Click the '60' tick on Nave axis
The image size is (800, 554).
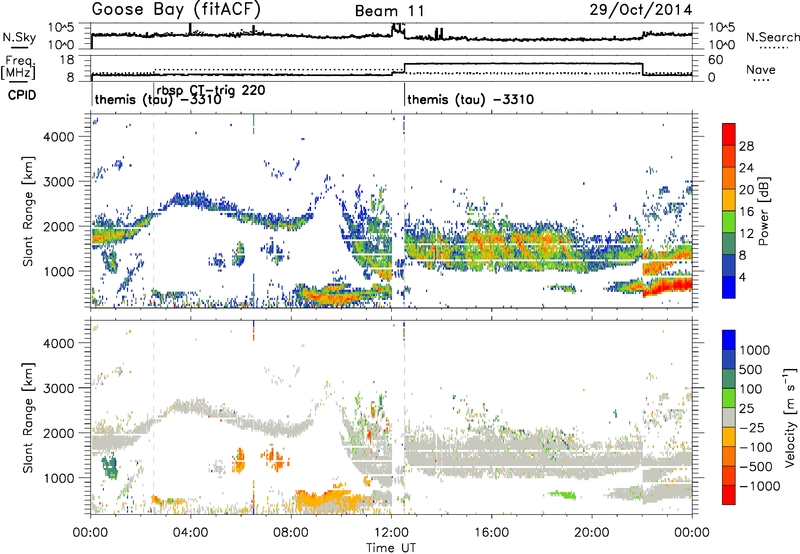click(716, 60)
